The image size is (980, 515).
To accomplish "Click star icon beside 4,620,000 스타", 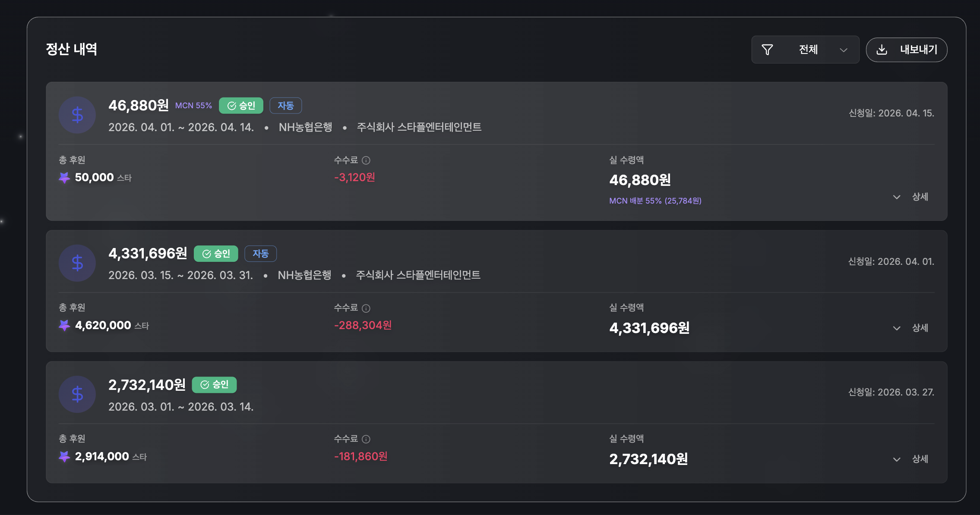I will point(64,325).
